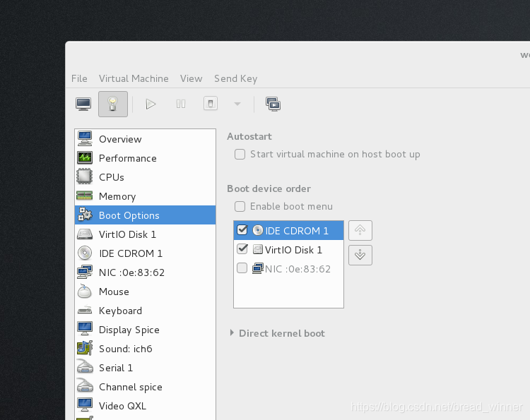Image resolution: width=530 pixels, height=420 pixels.
Task: Open the Send Key menu
Action: [235, 78]
